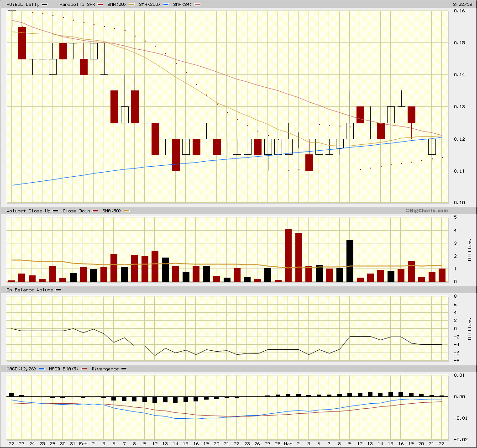Click the tall black volume bar on Mar 9
Viewport: 477px width, 448px height.
350,261
